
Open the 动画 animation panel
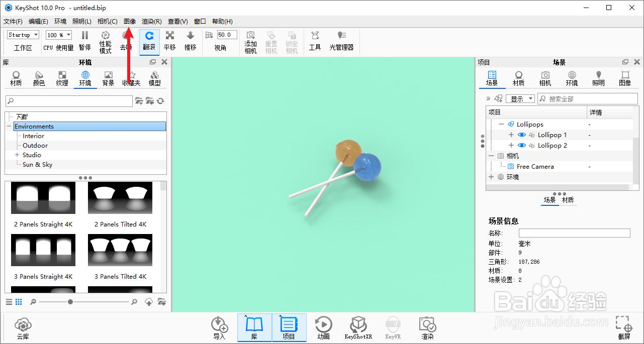(324, 328)
